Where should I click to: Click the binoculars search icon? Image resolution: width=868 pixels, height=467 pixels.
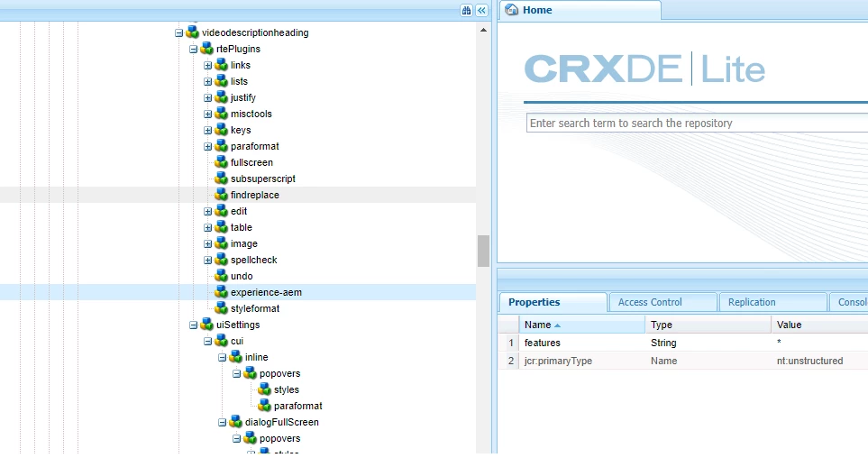point(467,11)
